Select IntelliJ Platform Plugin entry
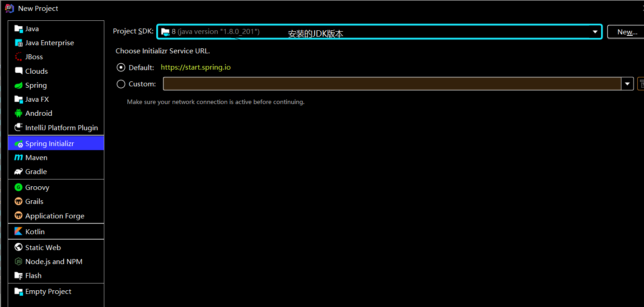 pyautogui.click(x=56, y=128)
